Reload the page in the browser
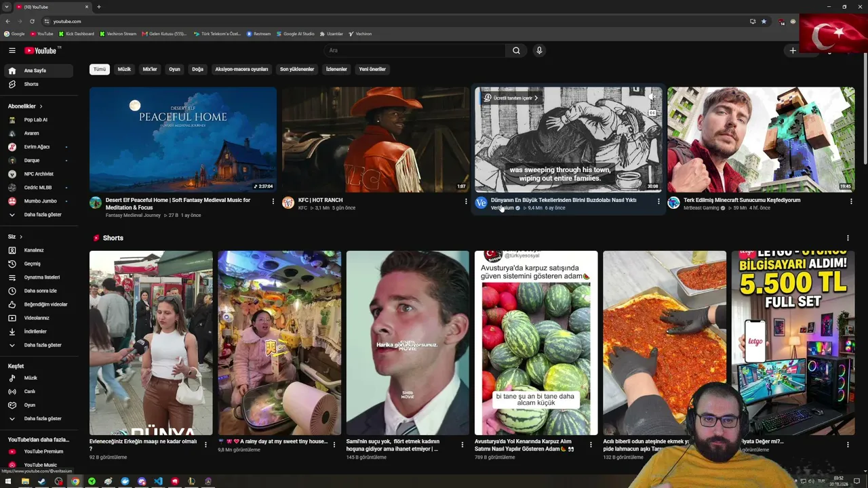 (32, 21)
